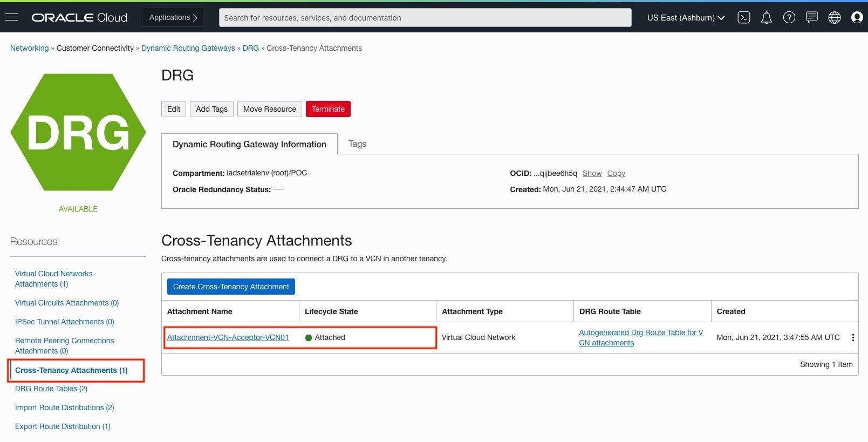The image size is (868, 442).
Task: Click Create Cross-Tenancy Attachment button
Action: (x=231, y=287)
